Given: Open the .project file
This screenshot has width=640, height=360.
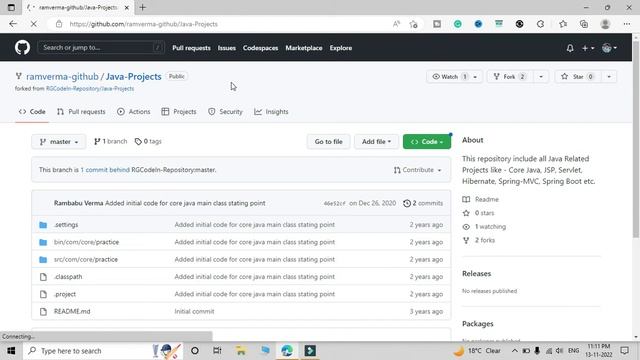Looking at the screenshot, I should (x=64, y=294).
